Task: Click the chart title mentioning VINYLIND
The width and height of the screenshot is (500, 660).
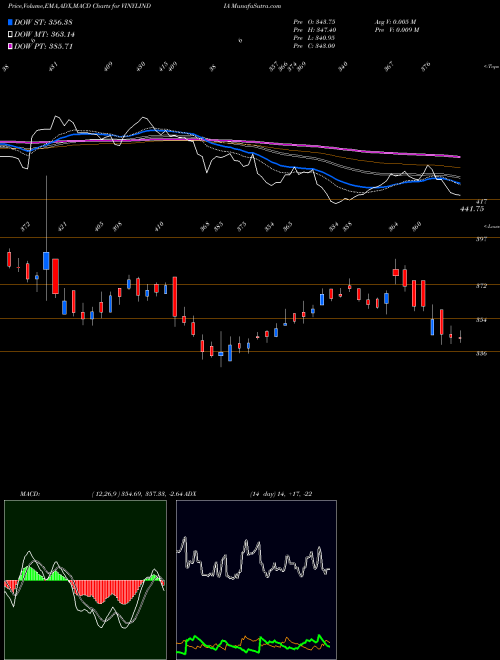Action: tap(80, 6)
